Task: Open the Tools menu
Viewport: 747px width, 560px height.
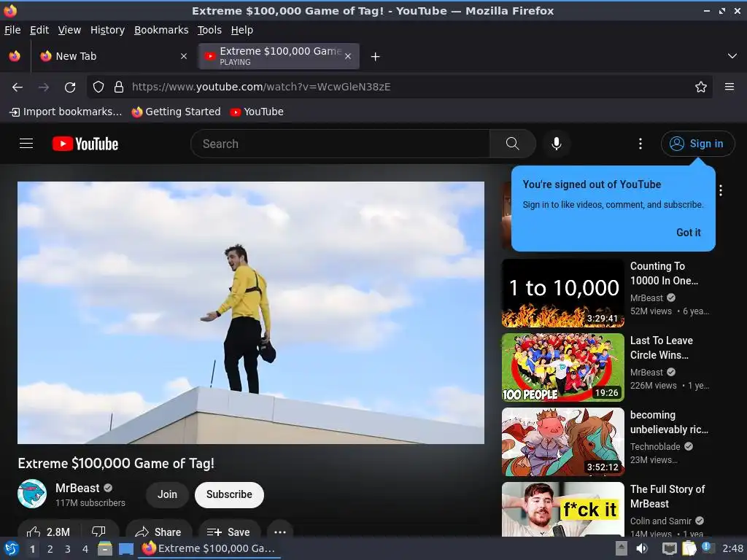Action: [x=209, y=30]
